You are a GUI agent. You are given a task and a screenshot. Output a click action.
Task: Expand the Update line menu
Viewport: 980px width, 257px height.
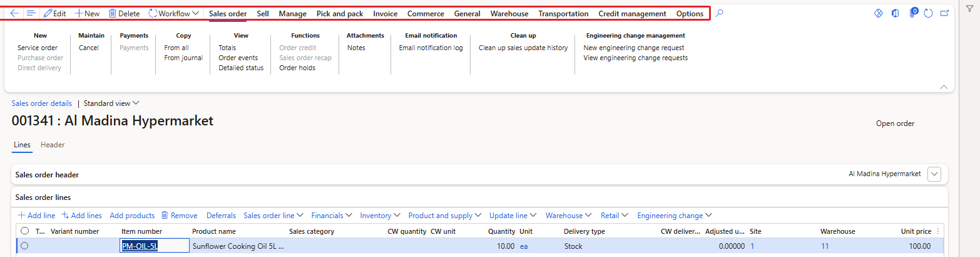click(513, 216)
